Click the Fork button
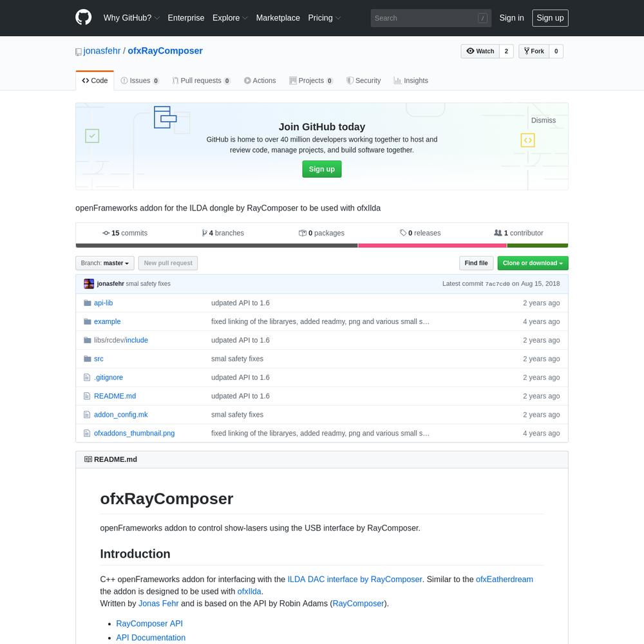The width and height of the screenshot is (644, 644). tap(534, 52)
